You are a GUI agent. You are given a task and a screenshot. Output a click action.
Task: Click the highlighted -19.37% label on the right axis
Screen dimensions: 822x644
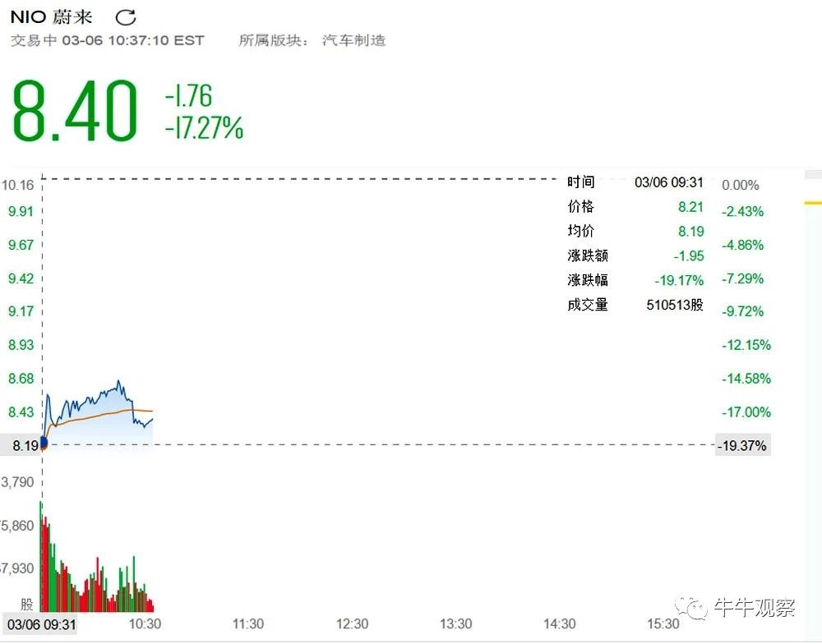742,446
